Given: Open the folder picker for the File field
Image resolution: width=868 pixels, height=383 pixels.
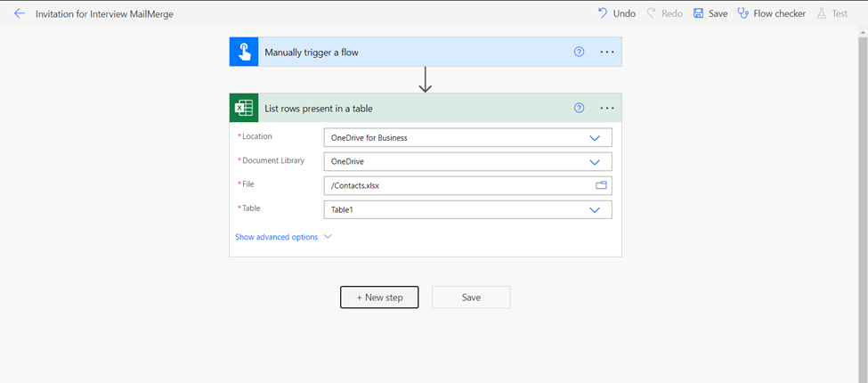Looking at the screenshot, I should (601, 185).
